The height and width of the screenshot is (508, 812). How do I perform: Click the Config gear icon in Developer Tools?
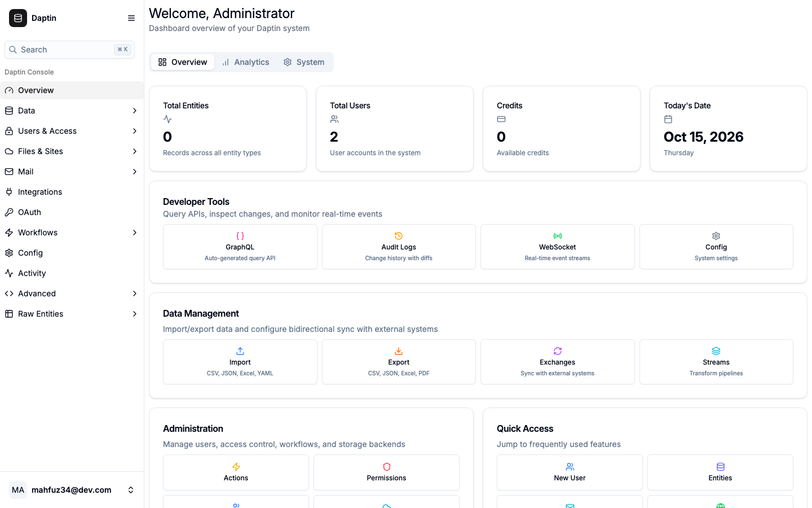[716, 236]
